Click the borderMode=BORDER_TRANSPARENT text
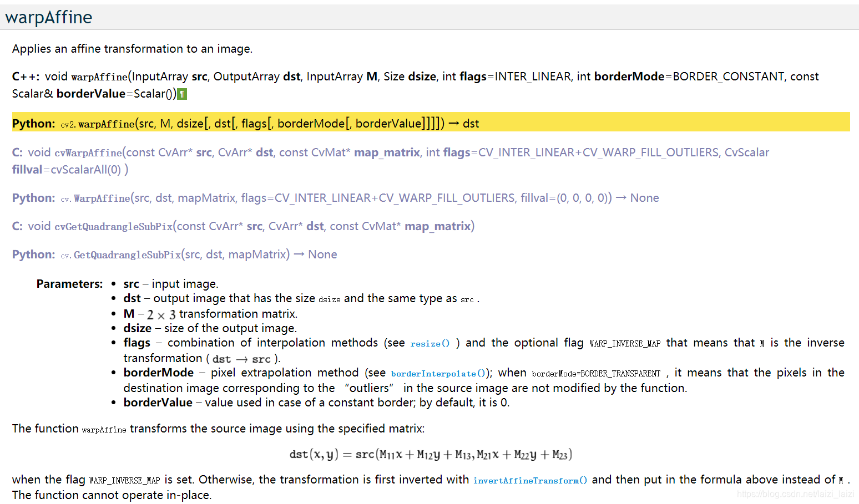859x504 pixels. 596,374
